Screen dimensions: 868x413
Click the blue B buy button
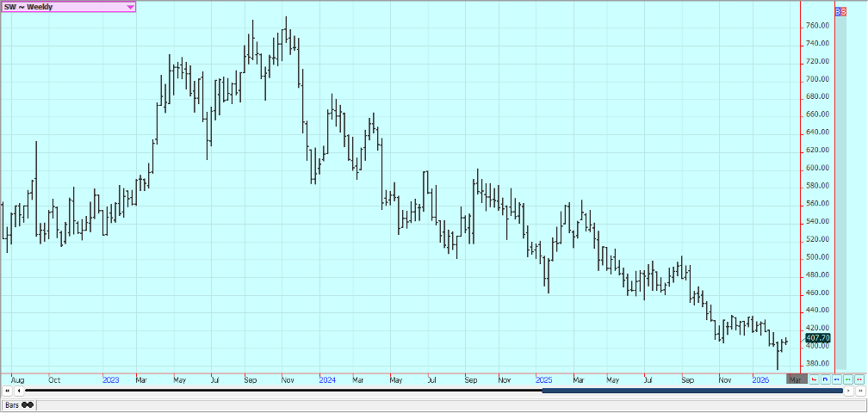click(x=838, y=10)
